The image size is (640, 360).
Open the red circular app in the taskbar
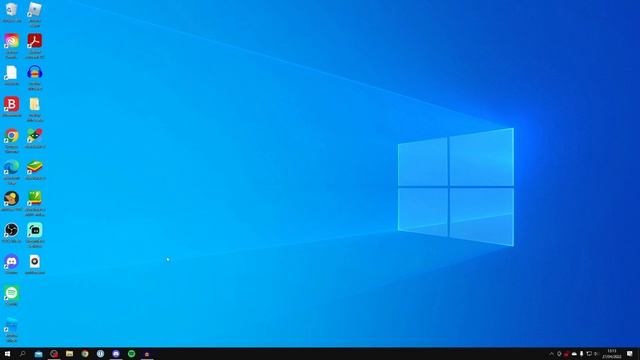(54, 354)
